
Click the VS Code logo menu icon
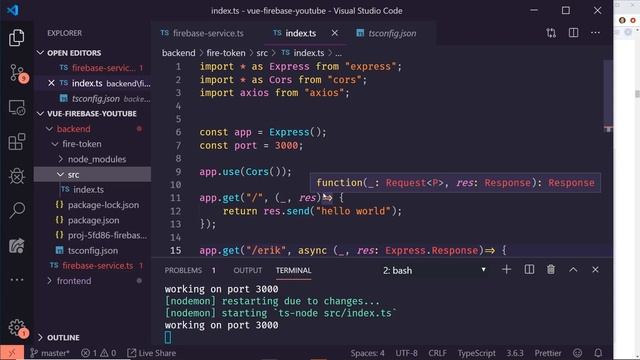13,10
